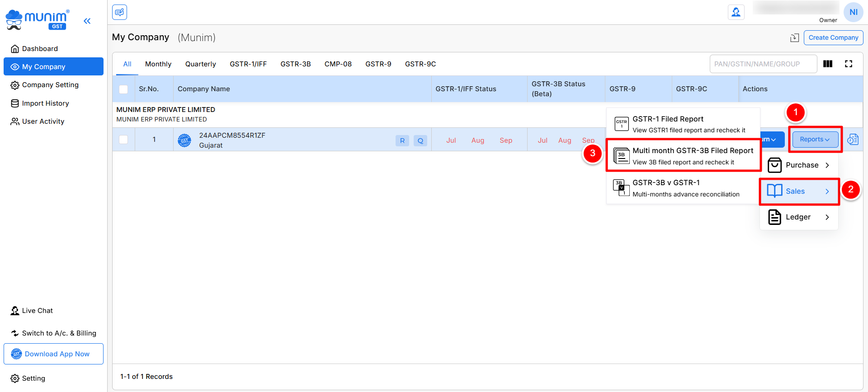Open Multi month GSTR-3B Filed Report
The height and width of the screenshot is (392, 868).
(684, 156)
